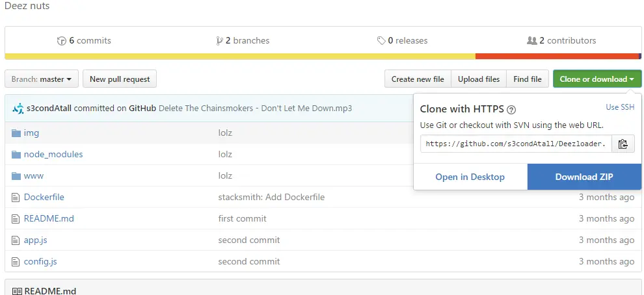The width and height of the screenshot is (644, 295).
Task: Click the Upload files button
Action: (x=479, y=79)
